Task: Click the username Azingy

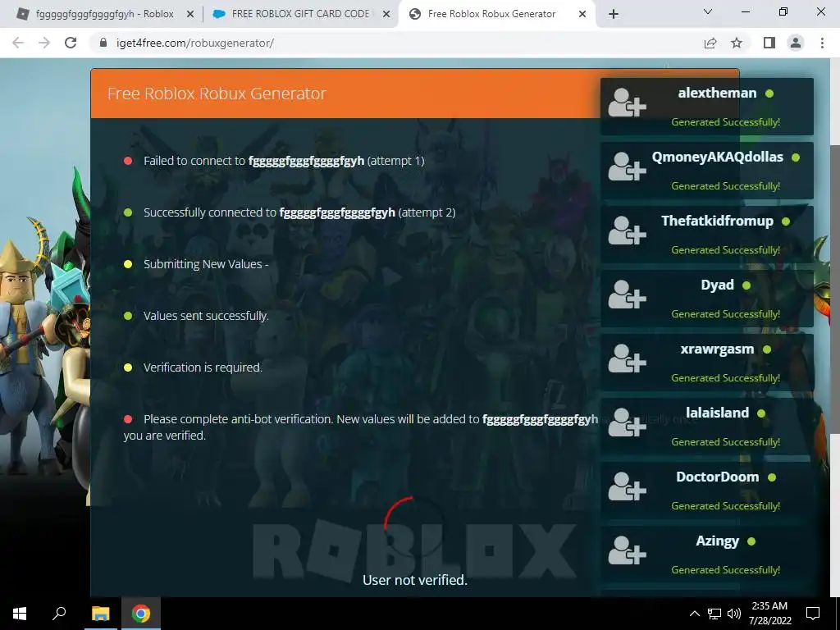Action: 717,541
